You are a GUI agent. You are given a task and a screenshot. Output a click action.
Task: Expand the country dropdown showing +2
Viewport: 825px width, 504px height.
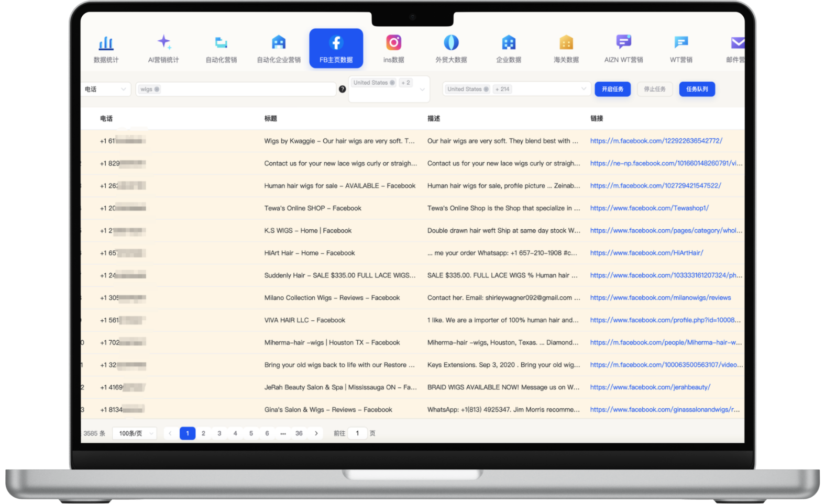click(422, 89)
